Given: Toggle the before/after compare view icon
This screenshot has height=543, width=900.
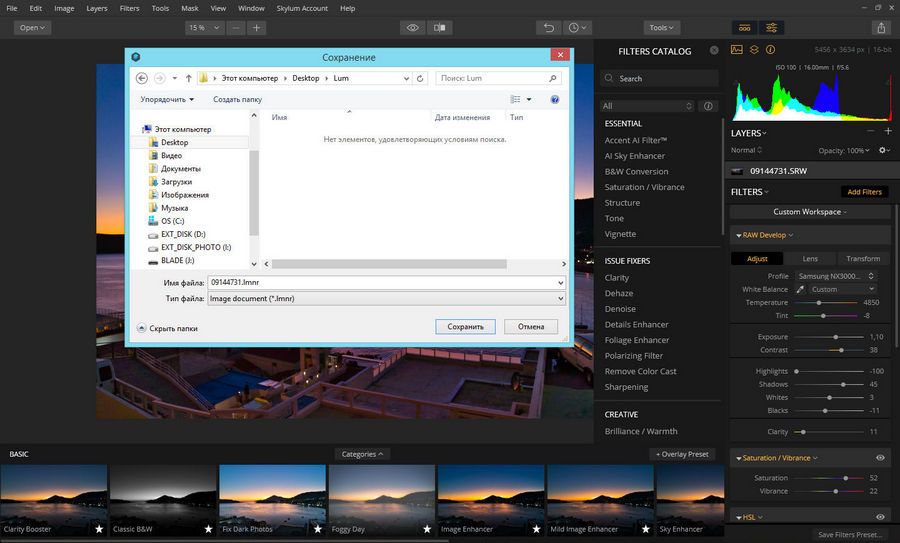Looking at the screenshot, I should 440,28.
